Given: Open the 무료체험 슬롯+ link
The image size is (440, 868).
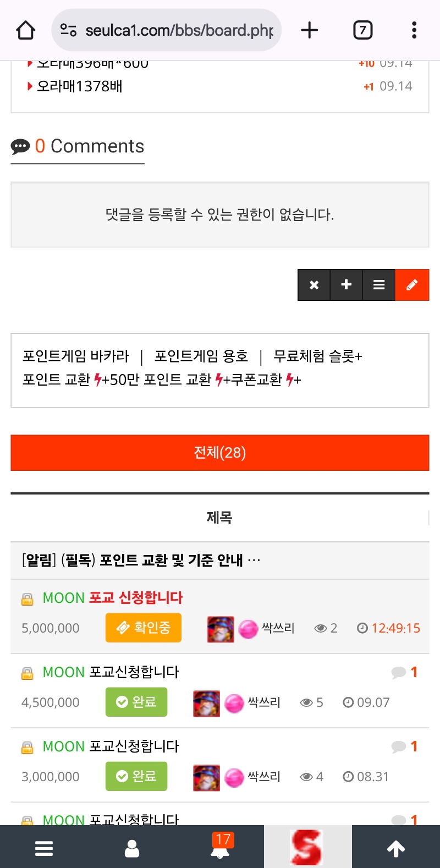Looking at the screenshot, I should (318, 356).
